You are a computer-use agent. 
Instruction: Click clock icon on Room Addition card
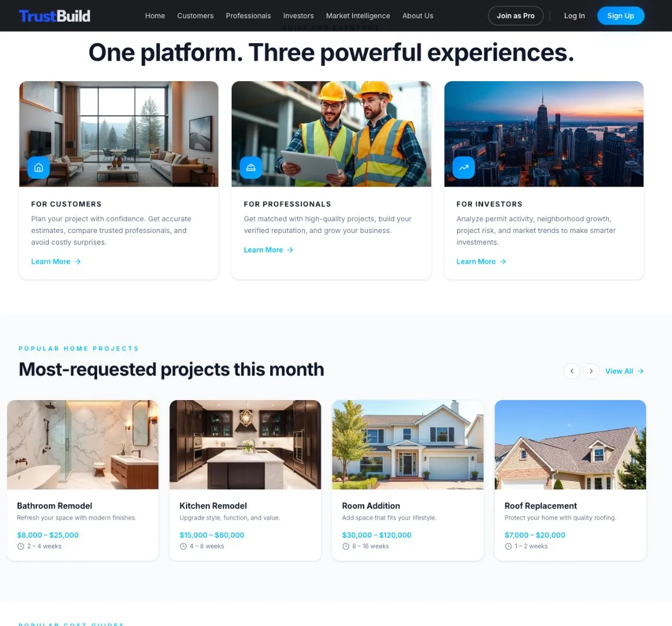(345, 547)
